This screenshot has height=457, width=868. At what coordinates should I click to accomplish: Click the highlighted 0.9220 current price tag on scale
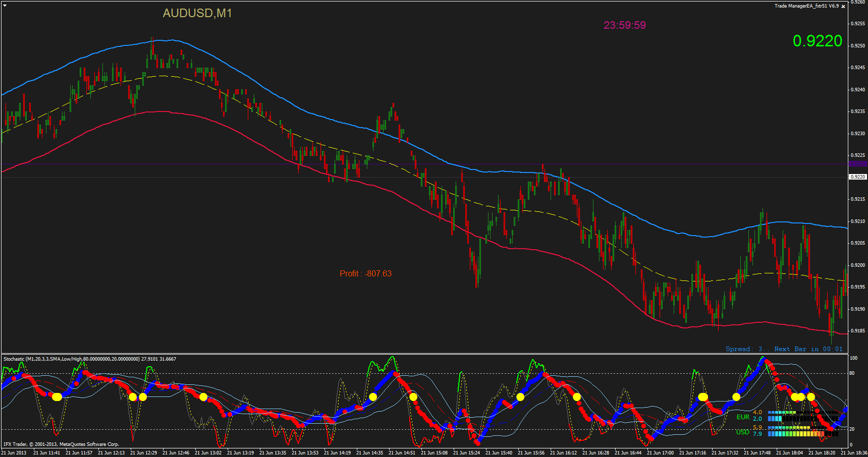pos(858,177)
